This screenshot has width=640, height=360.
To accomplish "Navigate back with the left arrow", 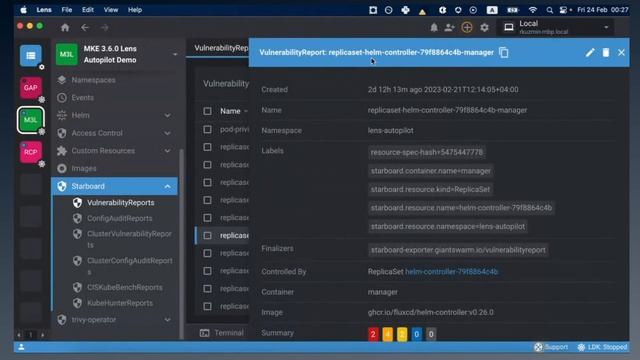I will pyautogui.click(x=85, y=27).
